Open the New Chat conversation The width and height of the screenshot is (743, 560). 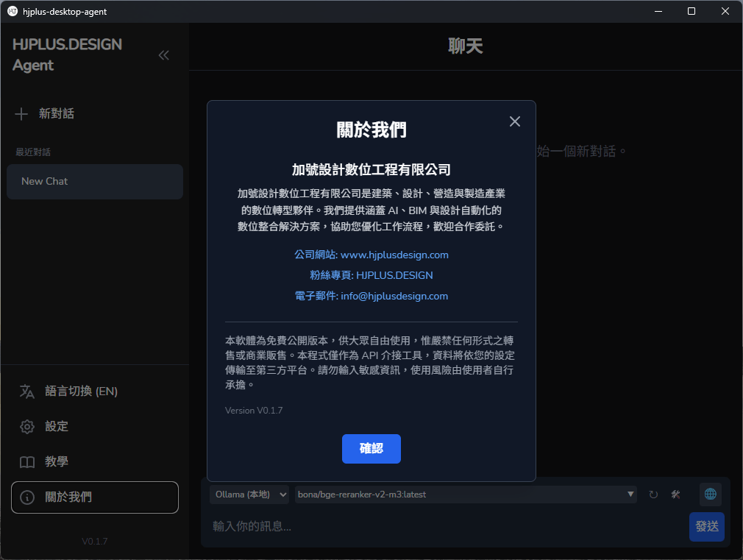pos(95,182)
